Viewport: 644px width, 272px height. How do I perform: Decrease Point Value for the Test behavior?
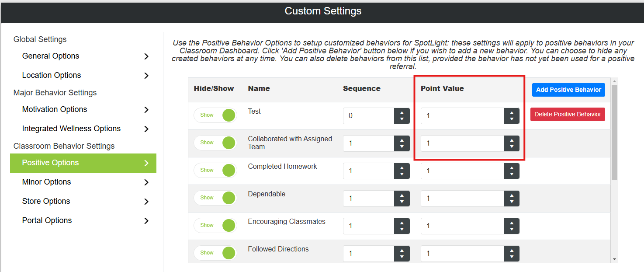pos(512,119)
